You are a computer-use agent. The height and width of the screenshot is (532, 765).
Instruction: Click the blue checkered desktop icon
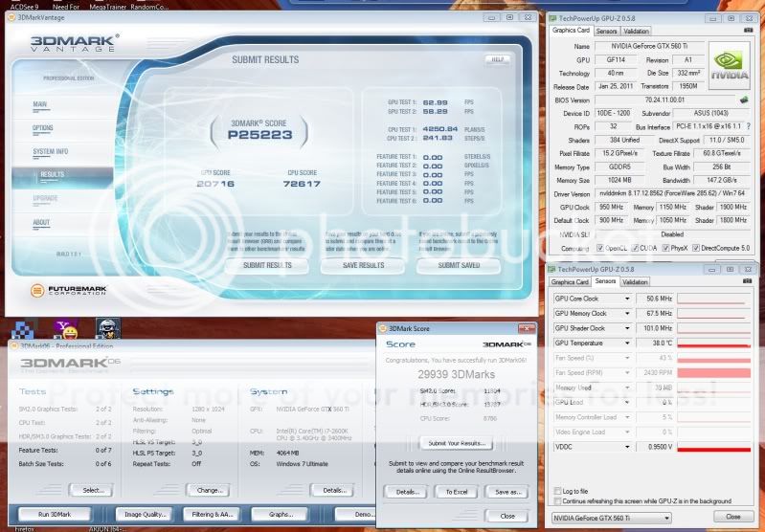coord(24,329)
